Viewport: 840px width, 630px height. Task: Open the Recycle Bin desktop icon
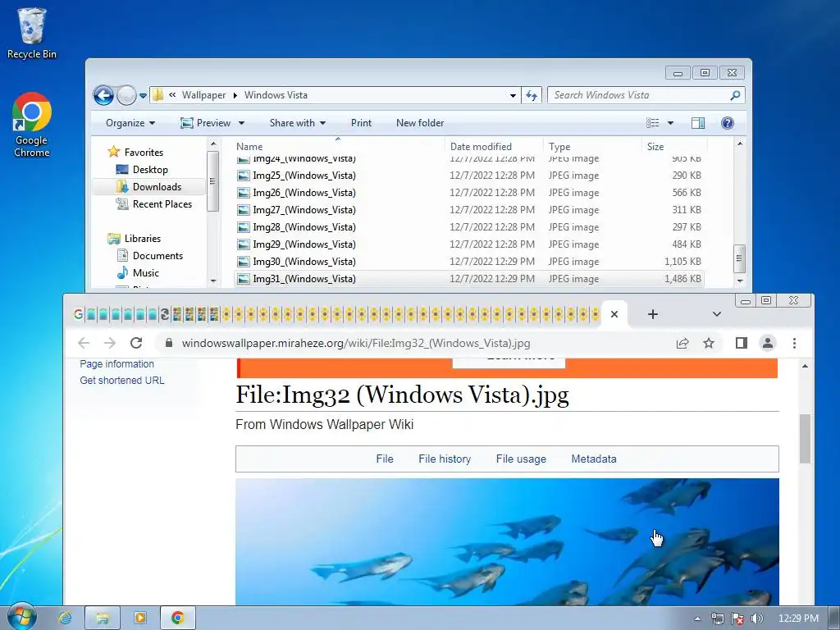31,32
